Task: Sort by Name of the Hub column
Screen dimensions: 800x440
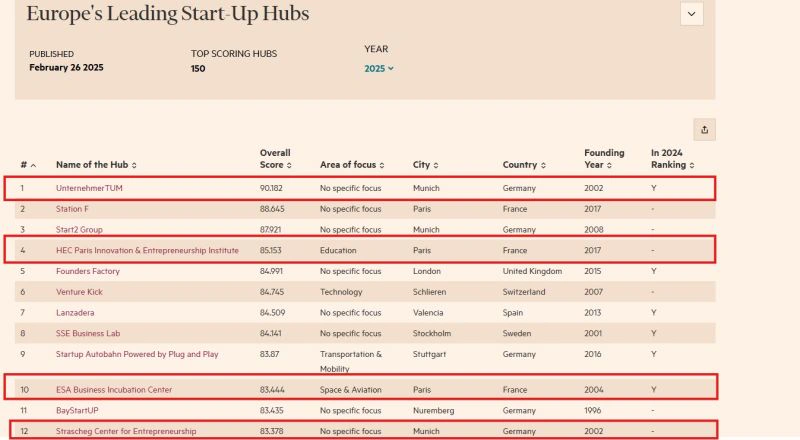Action: pos(96,165)
